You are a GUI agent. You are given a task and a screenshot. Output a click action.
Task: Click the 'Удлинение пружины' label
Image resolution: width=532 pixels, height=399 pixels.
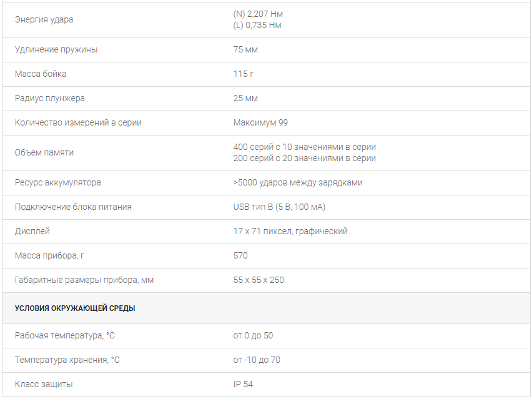[x=56, y=49]
